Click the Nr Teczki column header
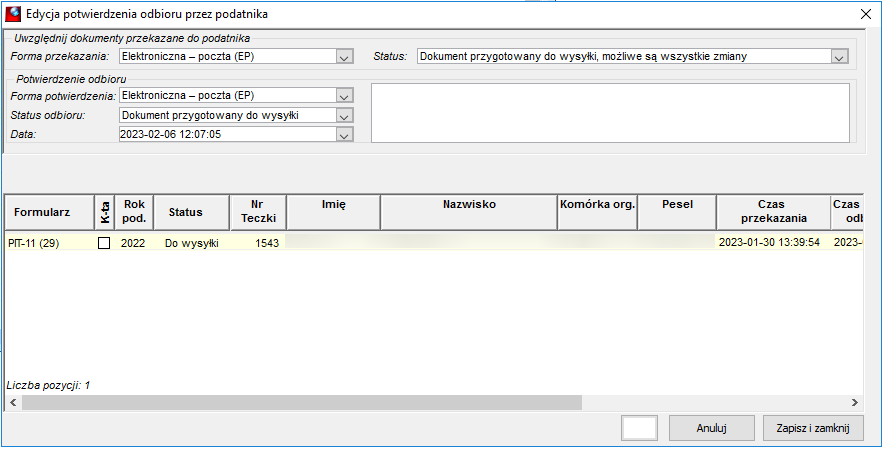Viewport: 883px width, 449px height. (x=258, y=212)
